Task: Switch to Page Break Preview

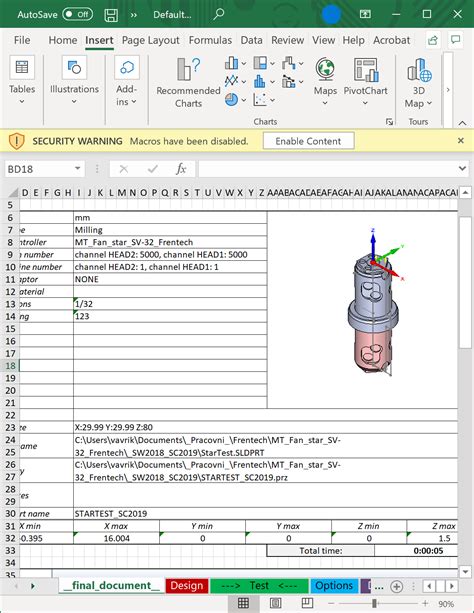Action: point(307,603)
